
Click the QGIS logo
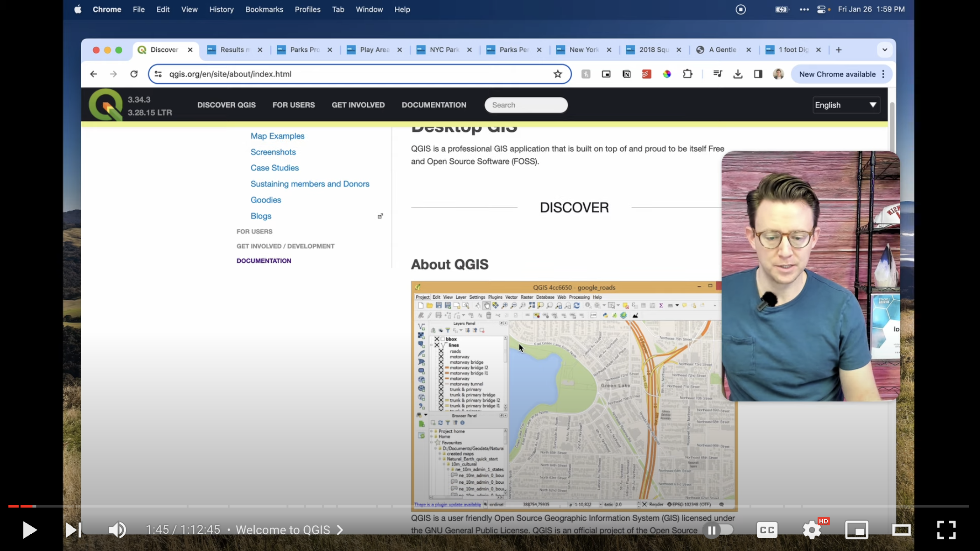[105, 105]
